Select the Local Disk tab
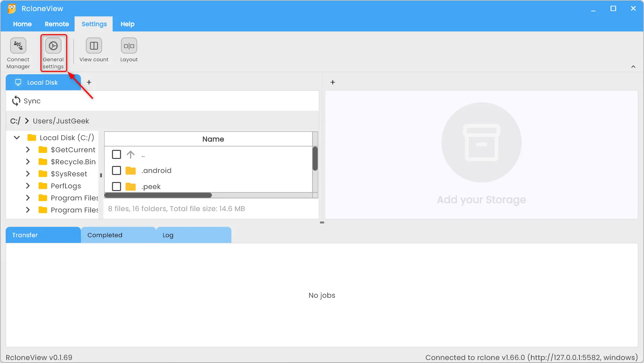644x363 pixels. click(43, 82)
